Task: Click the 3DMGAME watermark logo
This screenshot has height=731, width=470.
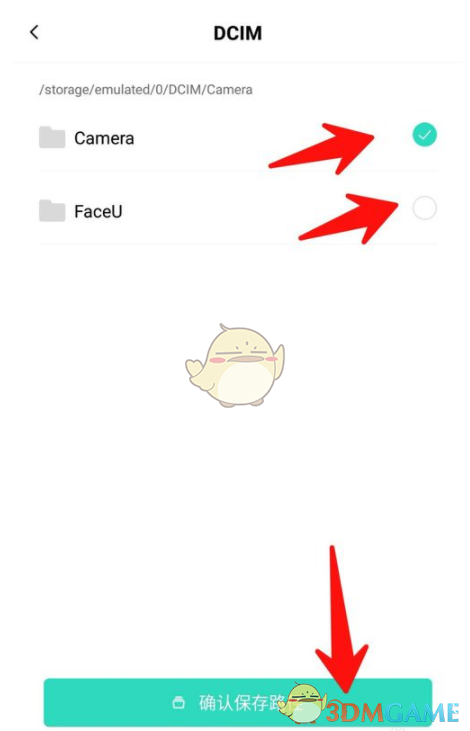Action: [x=392, y=712]
